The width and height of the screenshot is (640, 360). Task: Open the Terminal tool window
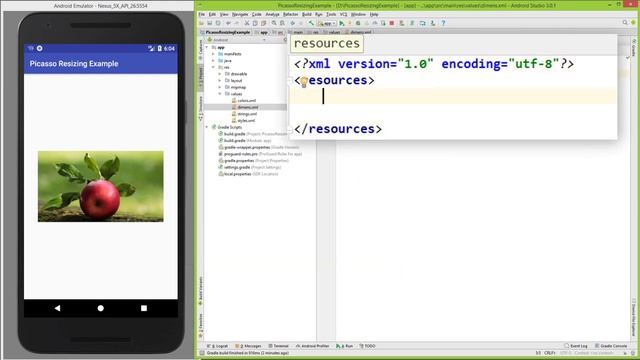[278, 346]
